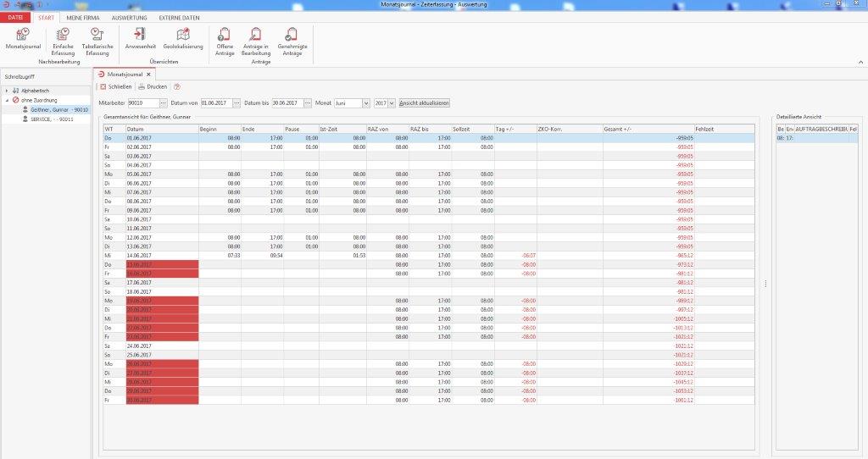
Task: Sort by the Datum column header
Action: (x=162, y=129)
